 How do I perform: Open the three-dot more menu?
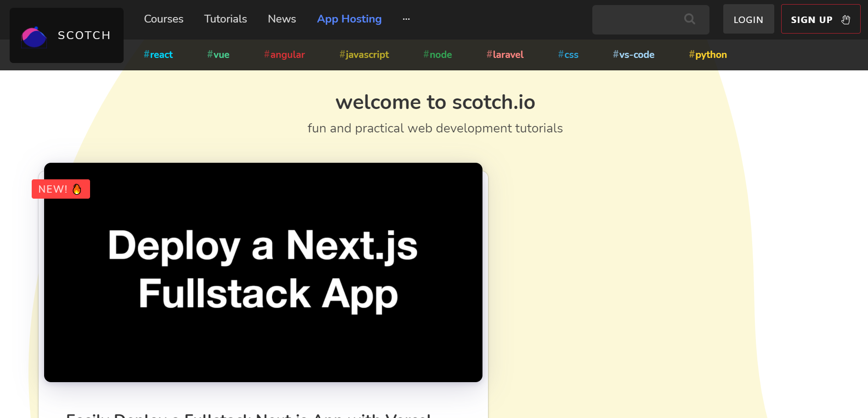406,19
